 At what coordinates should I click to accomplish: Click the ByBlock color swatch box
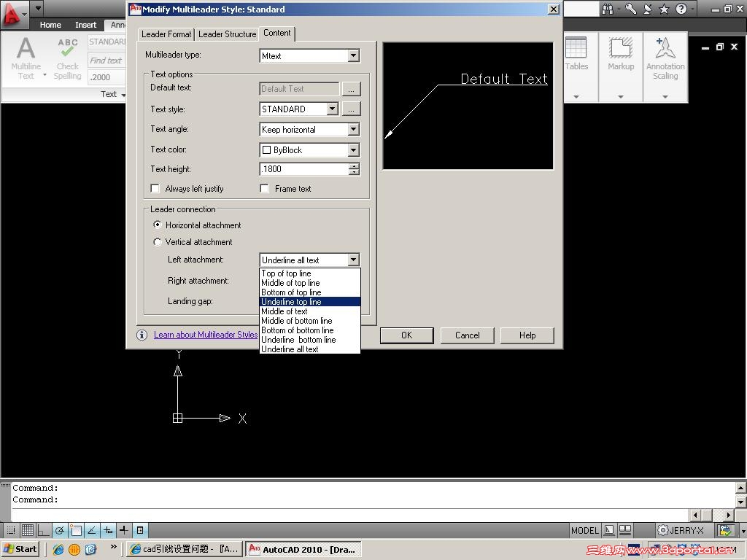coord(267,150)
